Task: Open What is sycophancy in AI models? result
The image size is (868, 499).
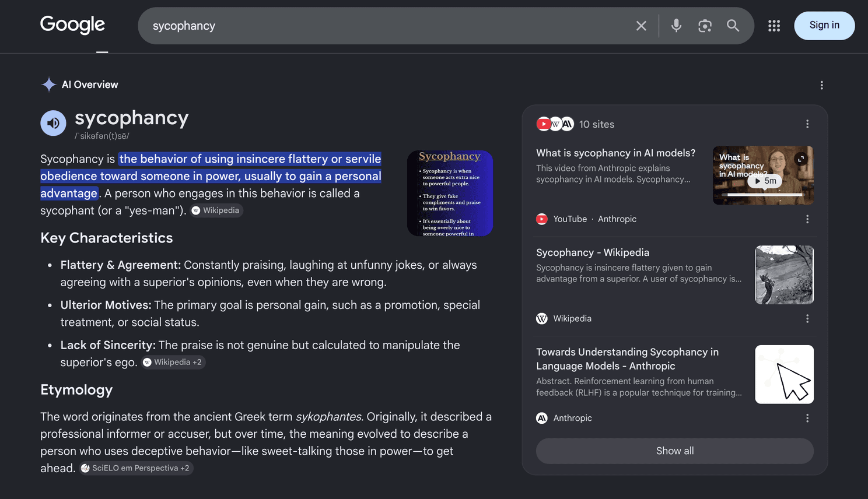Action: [x=615, y=153]
